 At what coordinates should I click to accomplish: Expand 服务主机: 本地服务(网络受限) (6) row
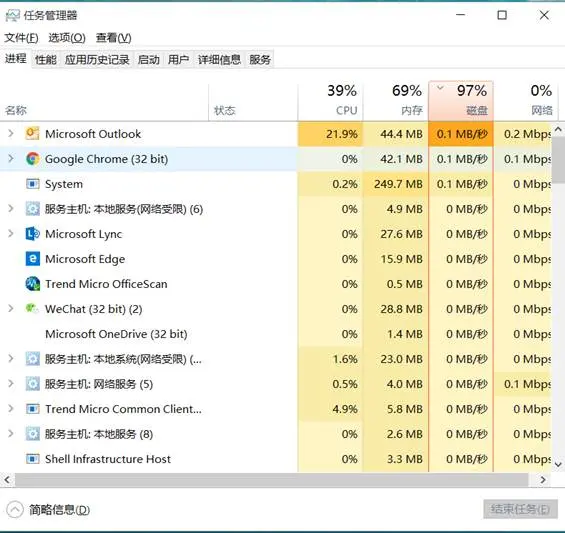pos(10,209)
